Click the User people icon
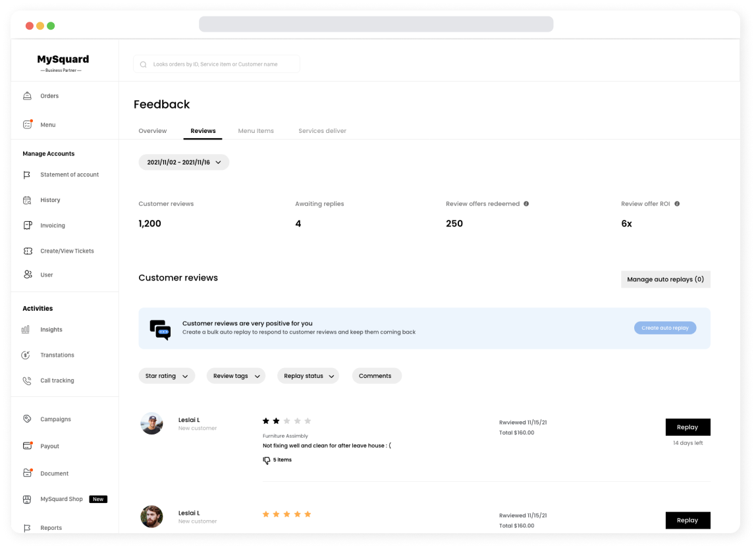This screenshot has width=756, height=549. click(x=28, y=274)
